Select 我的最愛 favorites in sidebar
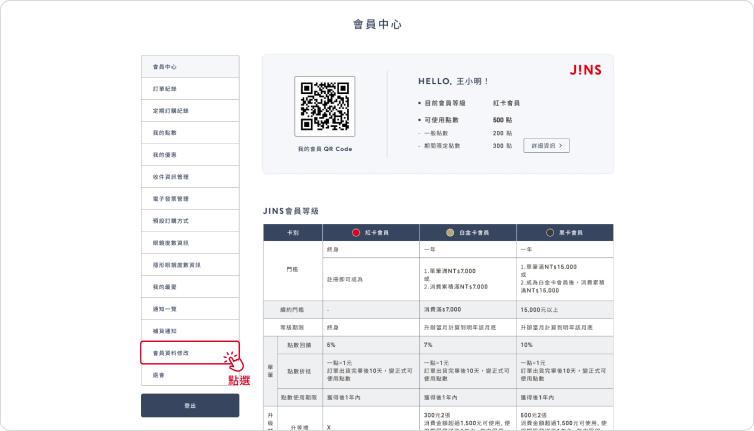The height and width of the screenshot is (431, 754). tap(190, 287)
